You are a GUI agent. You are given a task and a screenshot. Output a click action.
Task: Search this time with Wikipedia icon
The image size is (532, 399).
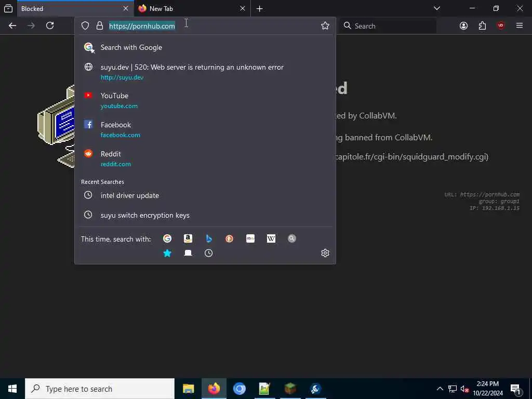[271, 238]
